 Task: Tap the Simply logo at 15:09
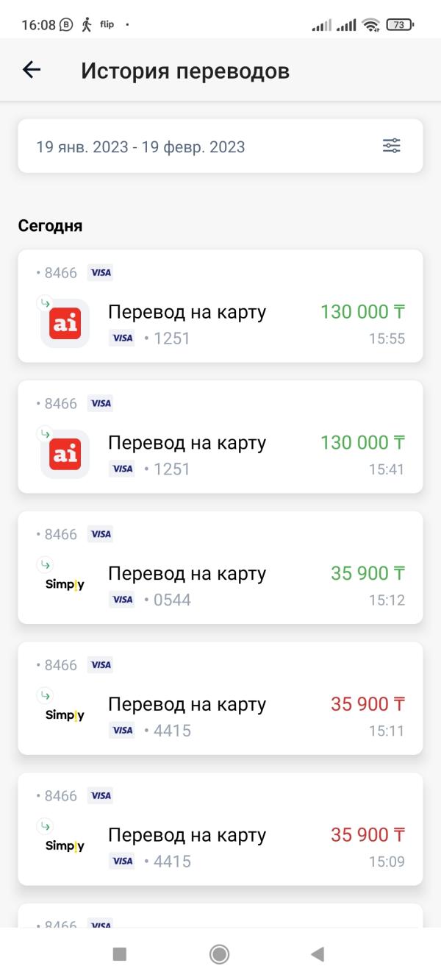(65, 846)
